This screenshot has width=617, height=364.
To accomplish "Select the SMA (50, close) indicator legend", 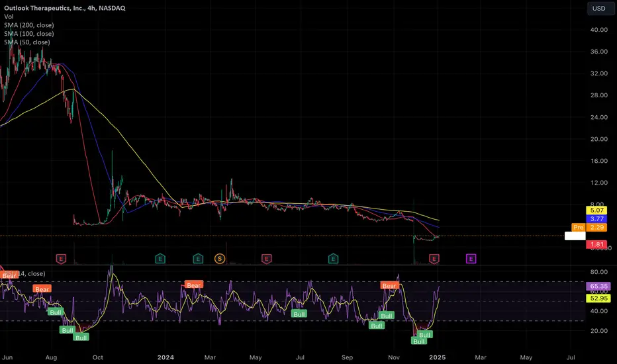I will pyautogui.click(x=27, y=42).
